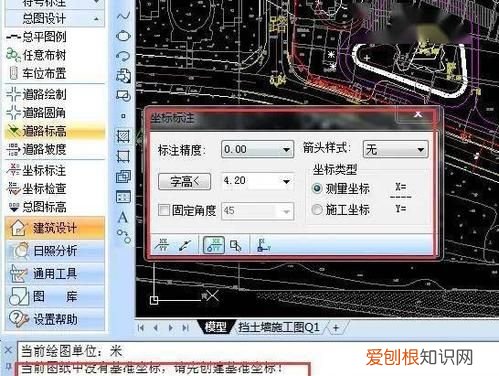The image size is (499, 376).
Task: Select the Ellipse drawing tool
Action: click(x=123, y=36)
